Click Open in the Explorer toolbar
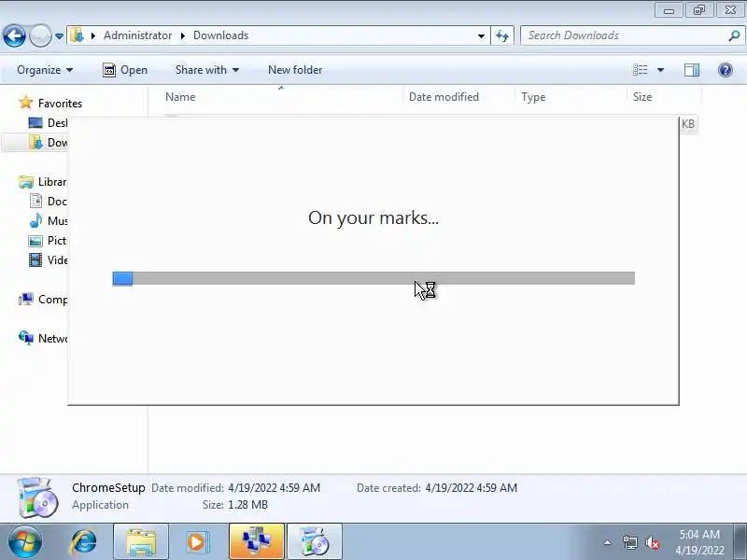747x560 pixels. tap(125, 70)
